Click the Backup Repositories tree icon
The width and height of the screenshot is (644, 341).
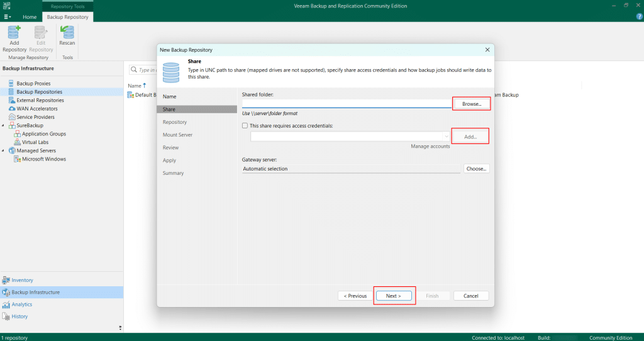point(11,92)
